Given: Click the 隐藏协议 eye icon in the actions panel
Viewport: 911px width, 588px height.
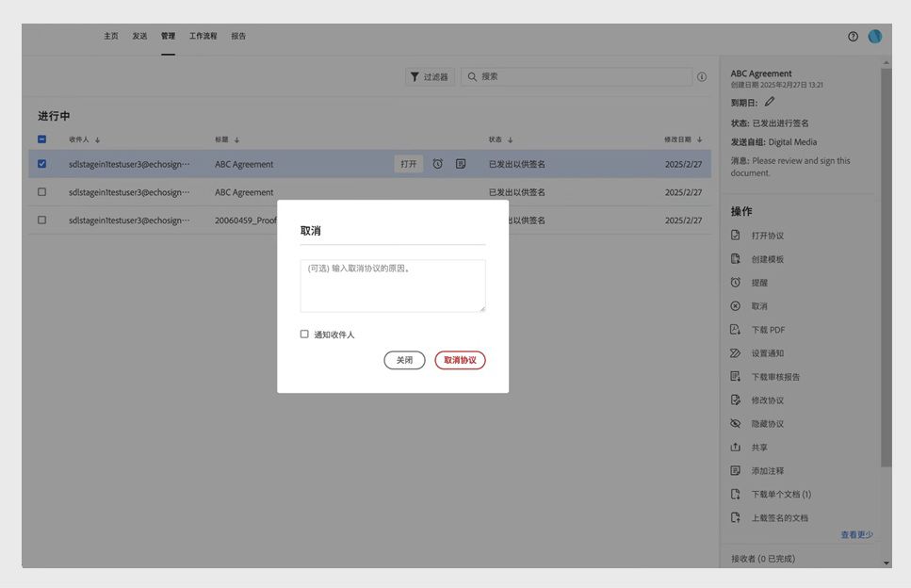Looking at the screenshot, I should [735, 423].
